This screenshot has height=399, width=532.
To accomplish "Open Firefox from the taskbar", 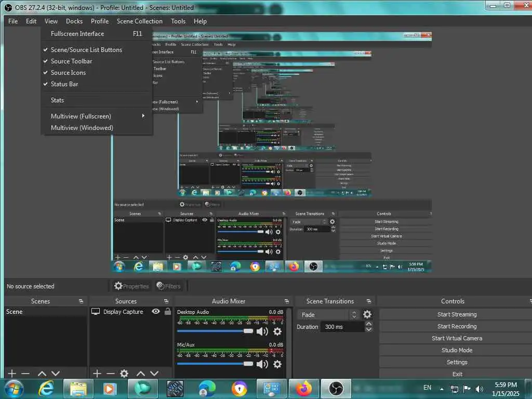I will tap(304, 389).
